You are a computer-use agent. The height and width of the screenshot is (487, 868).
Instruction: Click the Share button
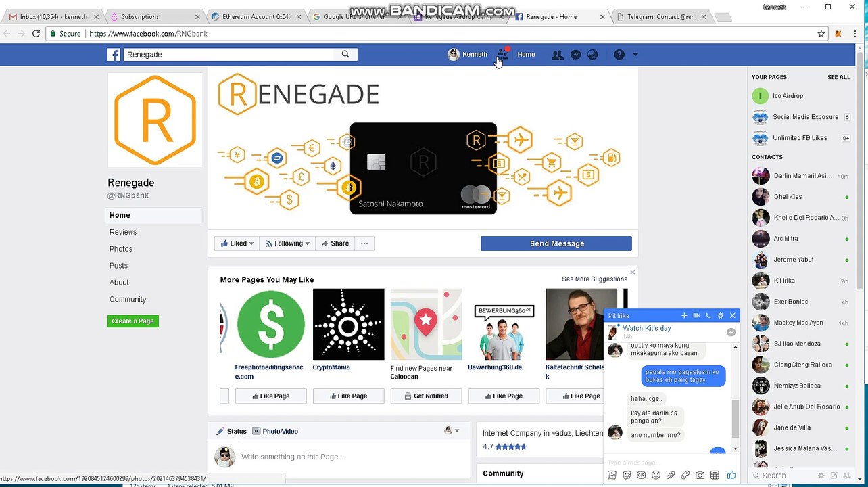(335, 243)
